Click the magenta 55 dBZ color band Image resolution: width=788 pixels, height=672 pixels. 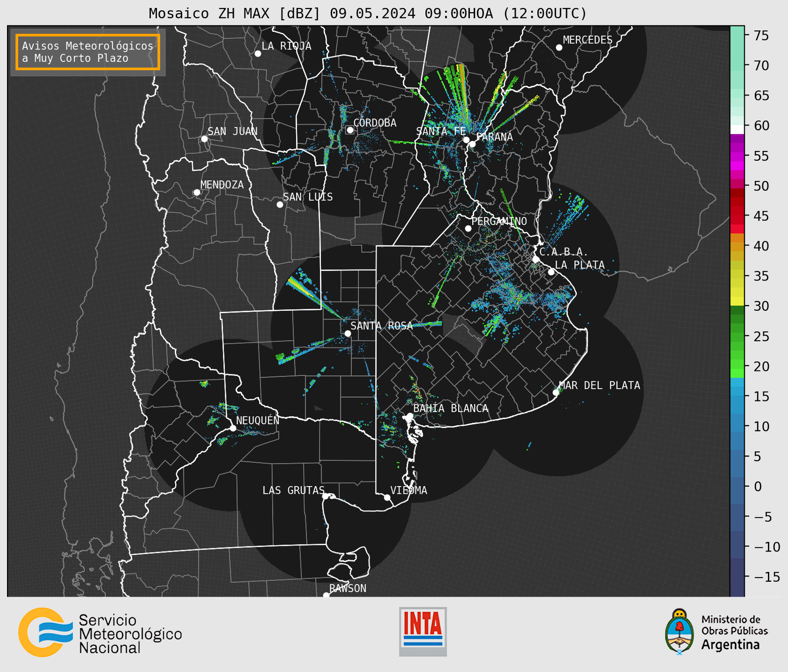click(737, 156)
